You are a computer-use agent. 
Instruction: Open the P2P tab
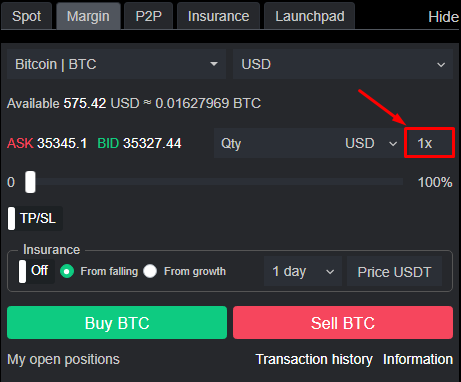tap(148, 16)
